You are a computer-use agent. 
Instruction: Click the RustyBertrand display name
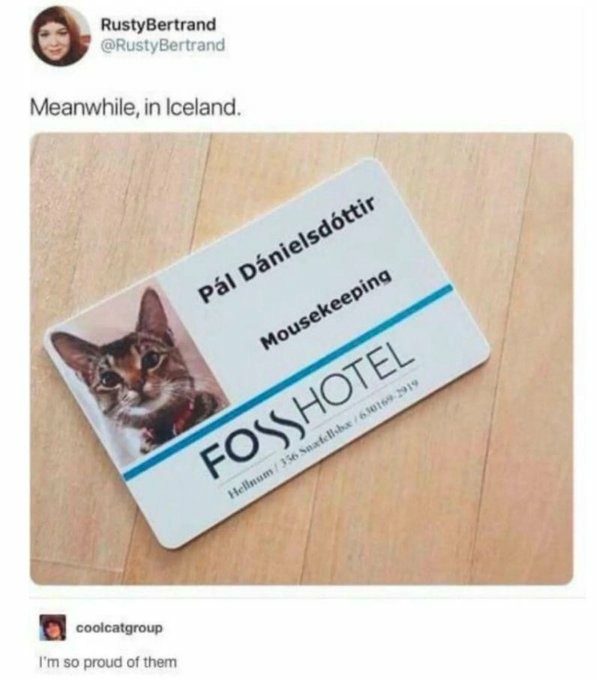click(158, 24)
